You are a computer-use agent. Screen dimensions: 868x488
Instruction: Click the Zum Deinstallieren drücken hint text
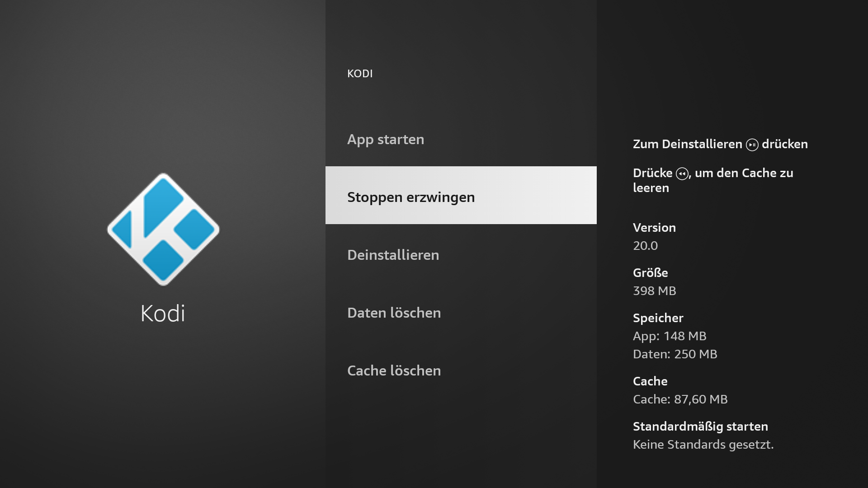720,144
